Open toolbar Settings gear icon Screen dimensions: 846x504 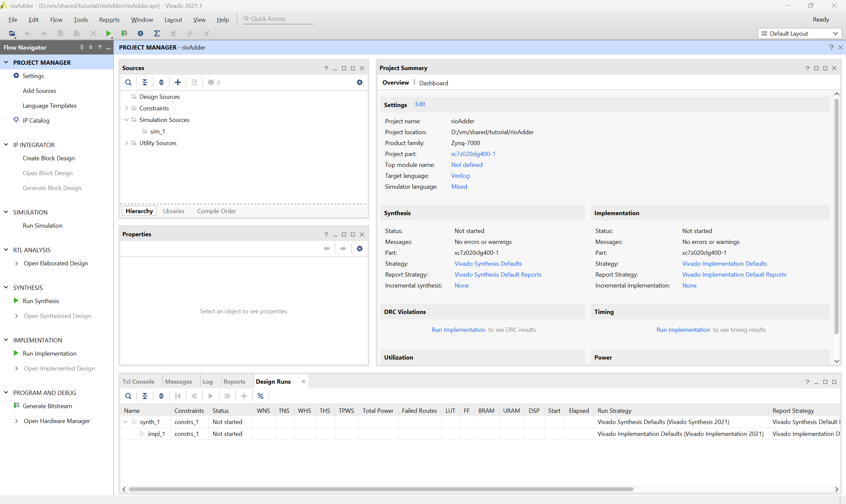140,33
